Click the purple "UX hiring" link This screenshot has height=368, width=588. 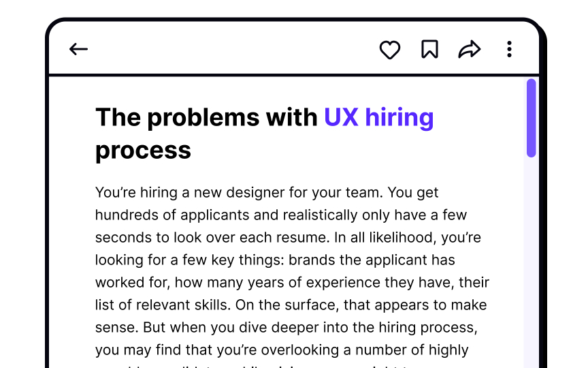click(x=378, y=117)
